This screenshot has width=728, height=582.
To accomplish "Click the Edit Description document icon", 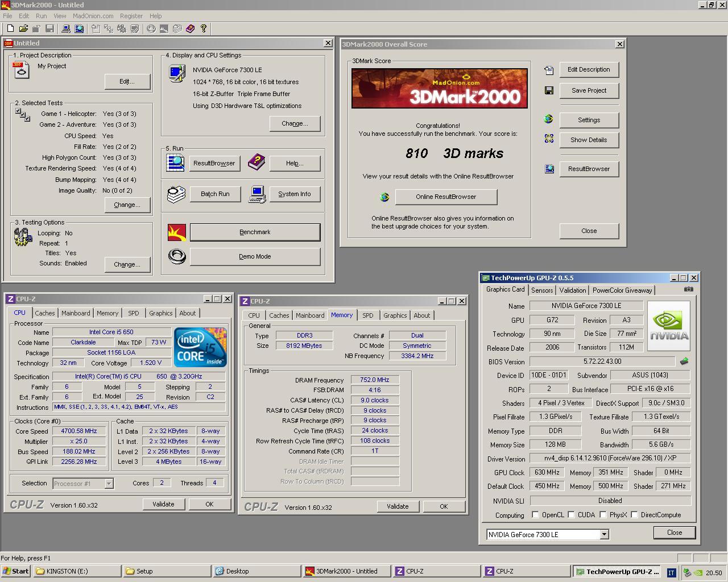I will 549,70.
